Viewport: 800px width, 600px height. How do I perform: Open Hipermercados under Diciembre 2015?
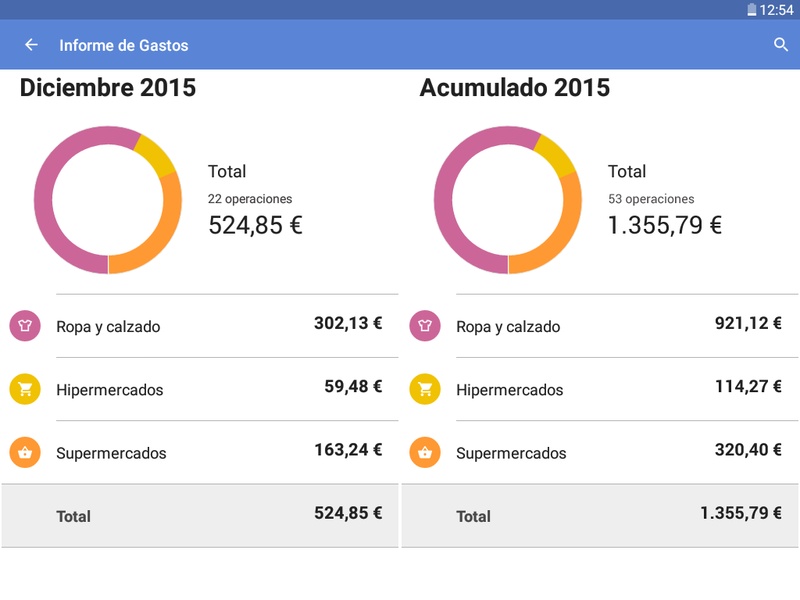tap(200, 389)
